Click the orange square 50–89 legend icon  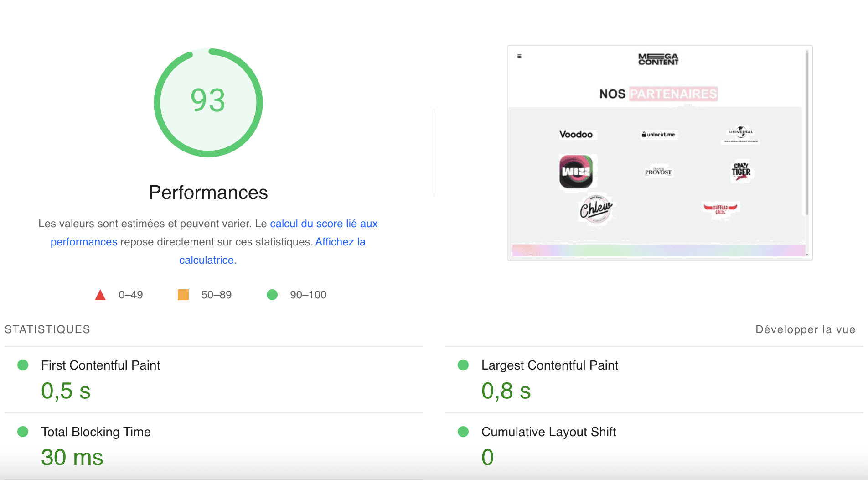click(183, 295)
